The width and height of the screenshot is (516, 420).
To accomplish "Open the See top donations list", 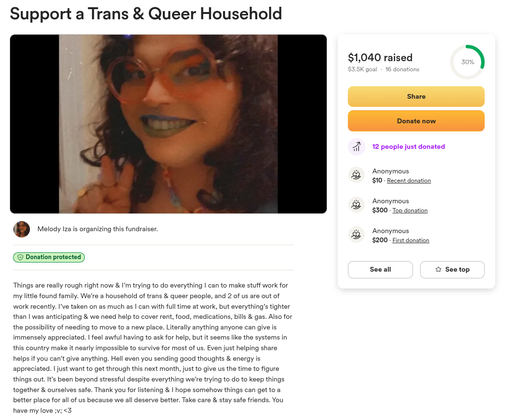I will pos(452,270).
